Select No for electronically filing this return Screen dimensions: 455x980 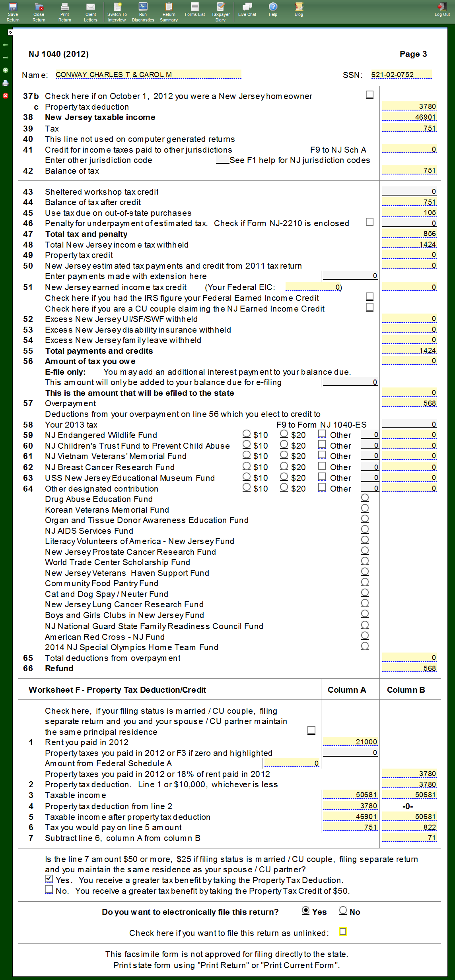[x=343, y=910]
